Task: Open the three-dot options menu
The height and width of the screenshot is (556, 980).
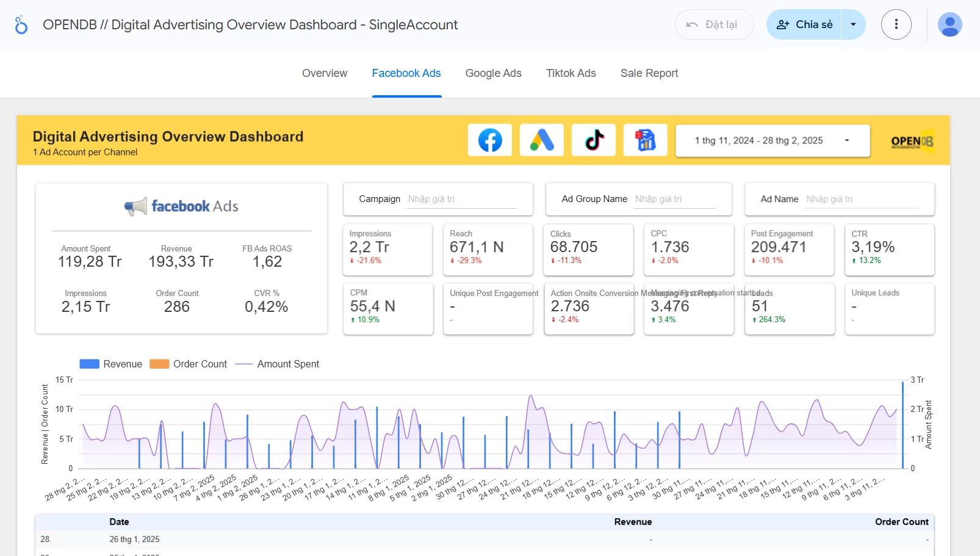Action: pyautogui.click(x=896, y=24)
